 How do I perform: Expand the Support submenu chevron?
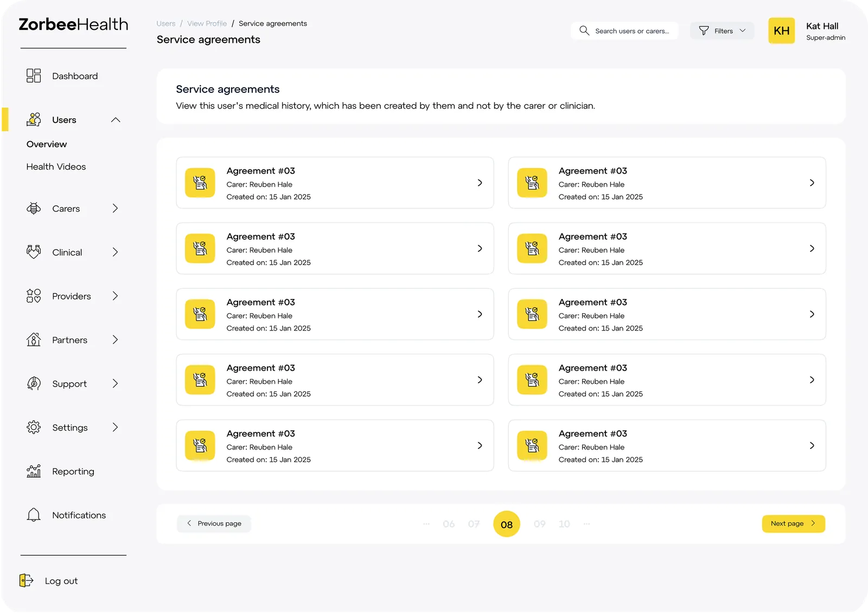pyautogui.click(x=115, y=384)
